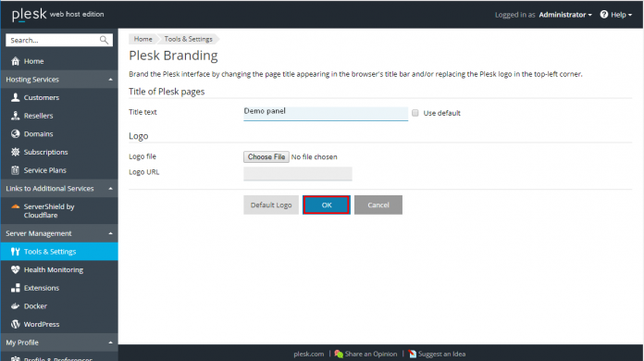Click the search magnifier icon
Viewport: 644px width, 361px height.
point(104,40)
